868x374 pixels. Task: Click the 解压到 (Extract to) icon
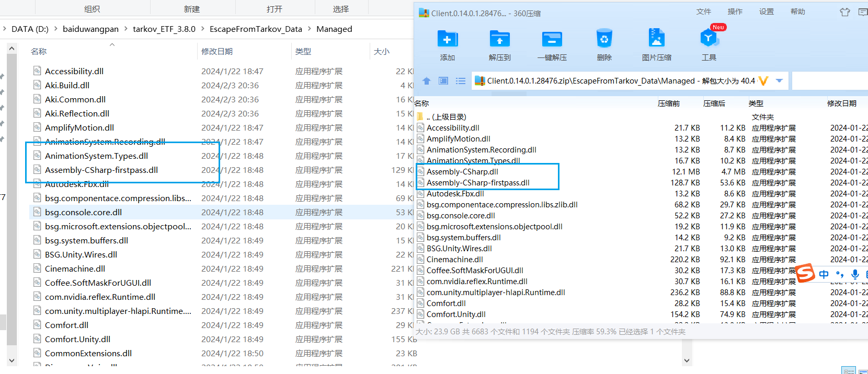(499, 39)
